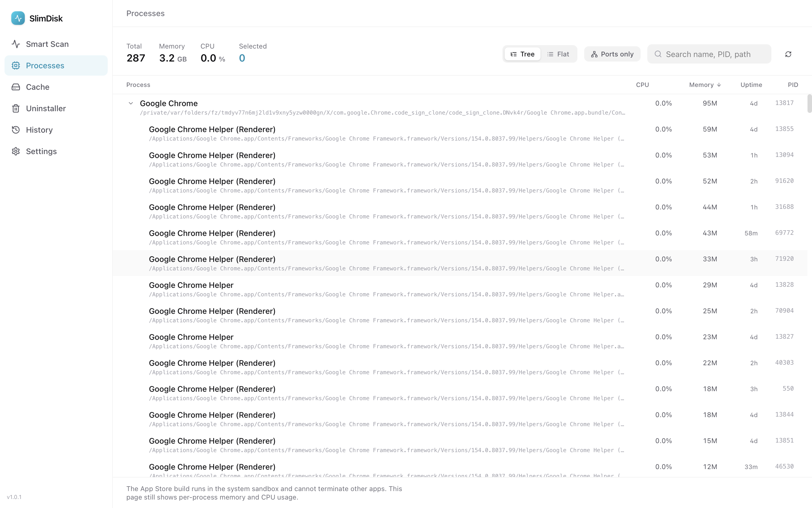Open the Smart Scan page
812x508 pixels.
click(56, 44)
